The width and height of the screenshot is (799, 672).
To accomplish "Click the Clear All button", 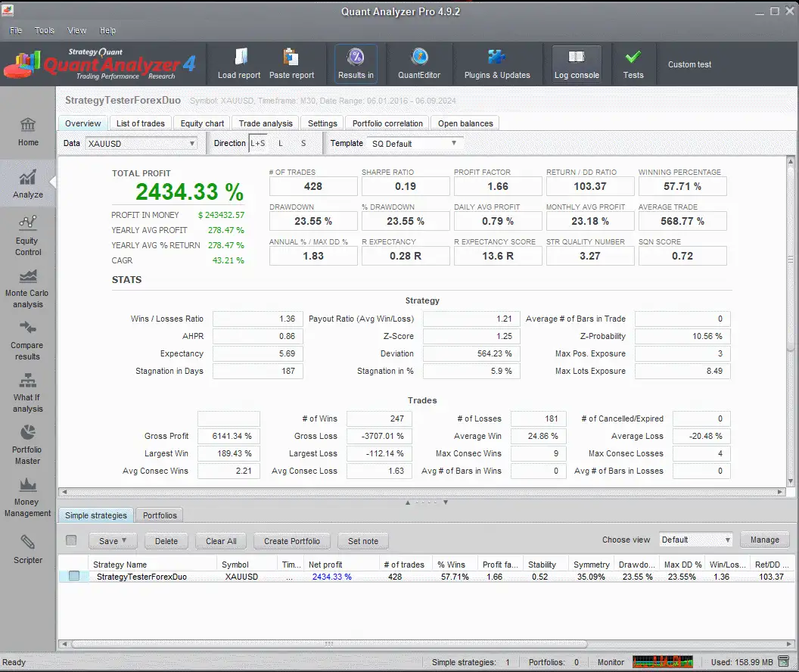I will pyautogui.click(x=220, y=541).
